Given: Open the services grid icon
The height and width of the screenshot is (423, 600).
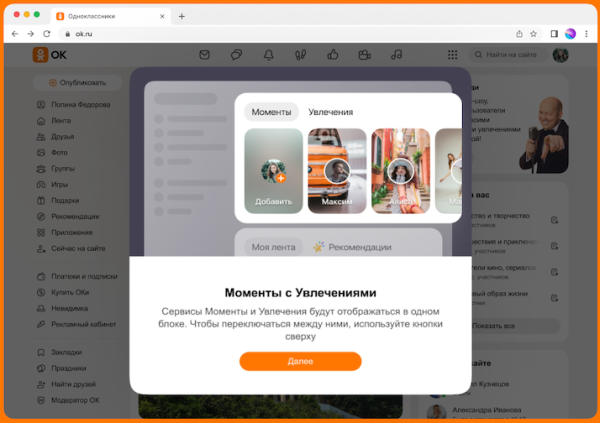Looking at the screenshot, I should [x=453, y=55].
